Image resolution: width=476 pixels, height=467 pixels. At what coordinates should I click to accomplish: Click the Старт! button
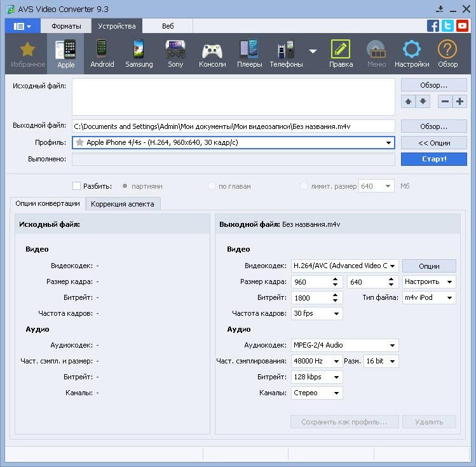pos(434,159)
